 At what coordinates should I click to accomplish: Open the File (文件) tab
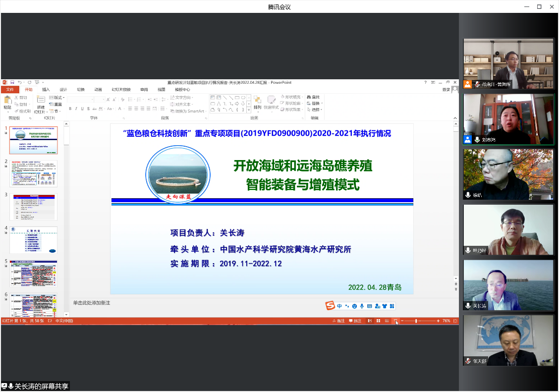click(x=10, y=90)
